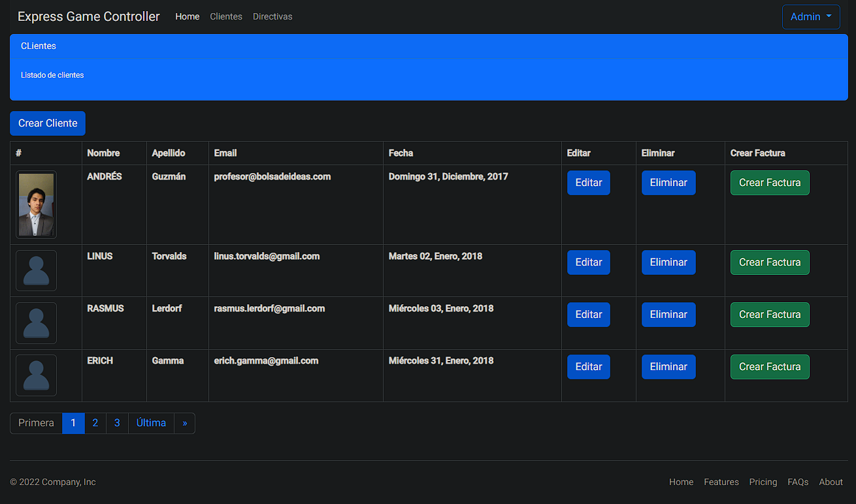Editar the client ANDRÉS Guzmán
This screenshot has width=856, height=504.
(588, 183)
